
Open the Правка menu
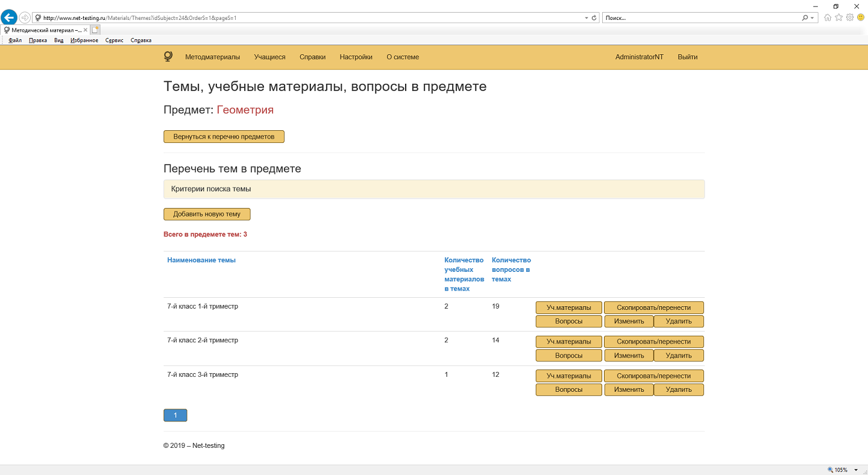pyautogui.click(x=38, y=40)
